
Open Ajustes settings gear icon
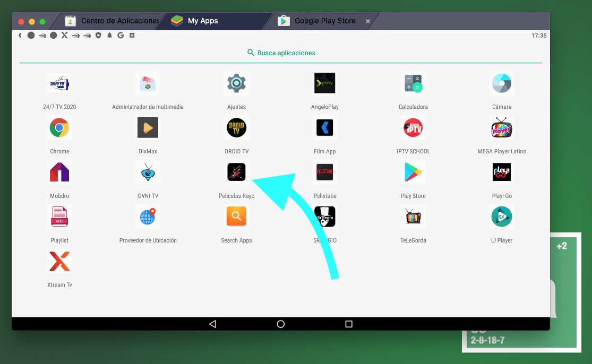coord(236,83)
